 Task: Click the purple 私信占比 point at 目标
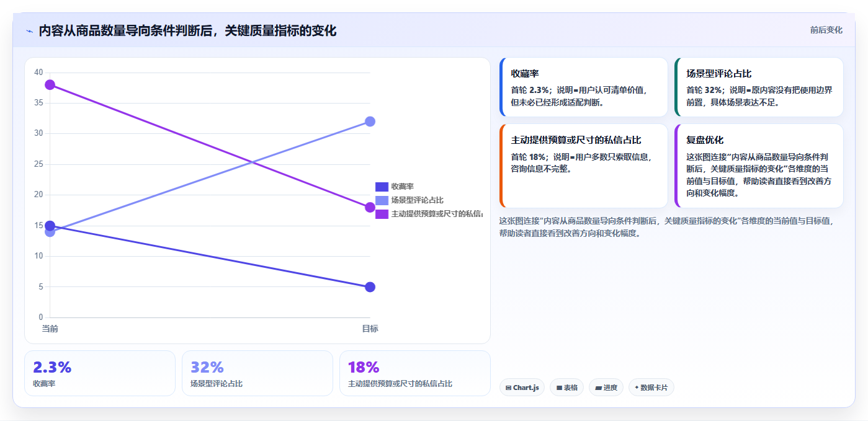370,207
